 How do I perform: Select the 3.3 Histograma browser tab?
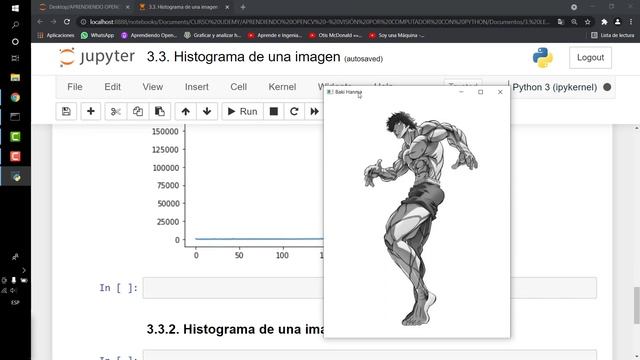tap(183, 7)
